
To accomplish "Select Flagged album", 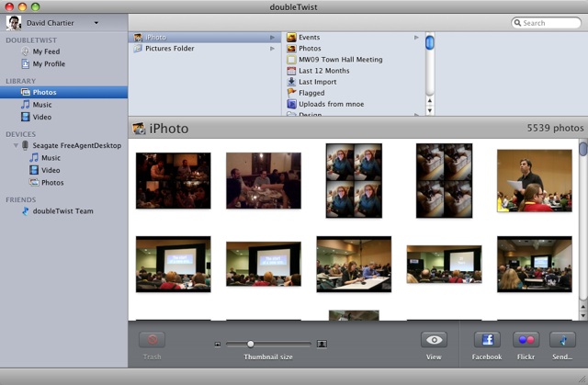I will [311, 93].
